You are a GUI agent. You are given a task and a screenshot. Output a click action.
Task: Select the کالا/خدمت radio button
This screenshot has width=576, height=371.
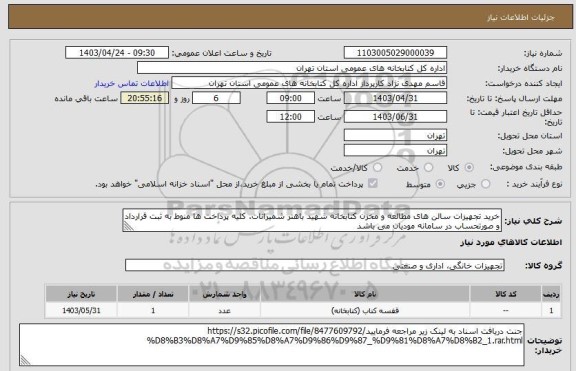pyautogui.click(x=378, y=168)
